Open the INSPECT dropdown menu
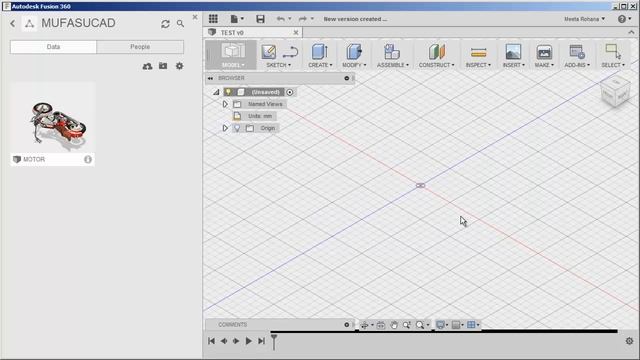Image resolution: width=640 pixels, height=360 pixels. point(478,65)
